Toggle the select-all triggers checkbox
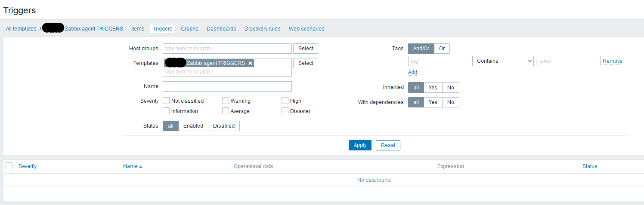This screenshot has height=205, width=644. pos(9,166)
